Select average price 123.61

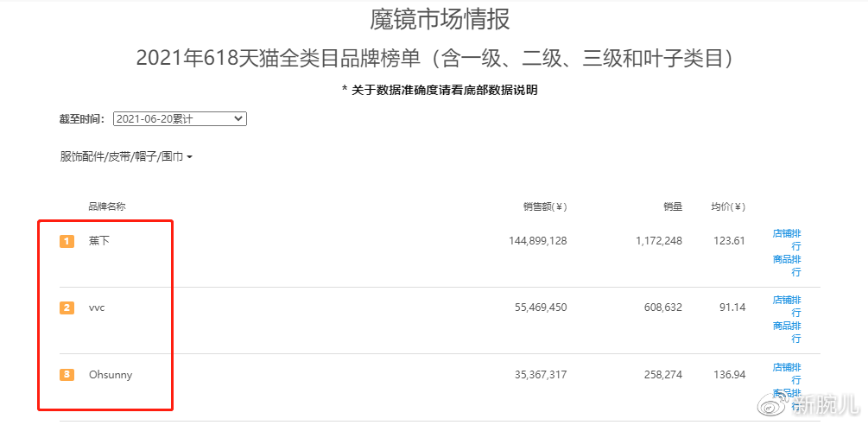pyautogui.click(x=731, y=241)
